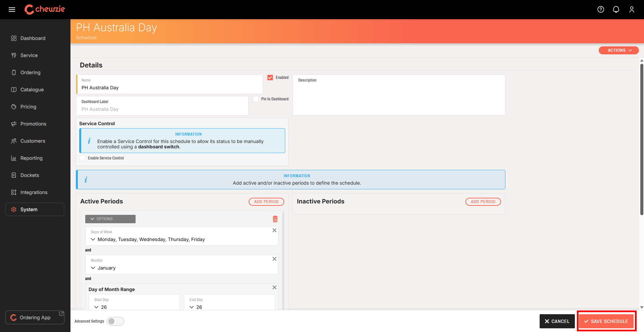644x332 pixels.
Task: Remove the Months condition
Action: click(275, 259)
